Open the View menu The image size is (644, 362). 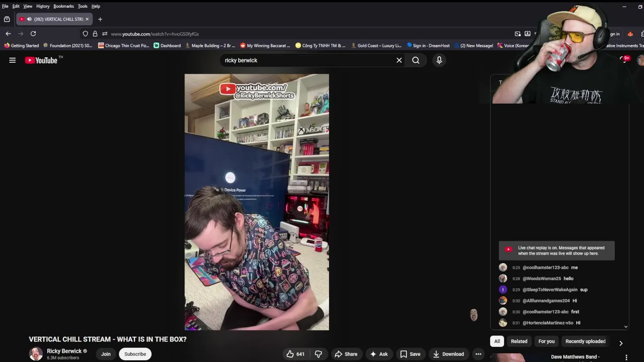[x=28, y=6]
